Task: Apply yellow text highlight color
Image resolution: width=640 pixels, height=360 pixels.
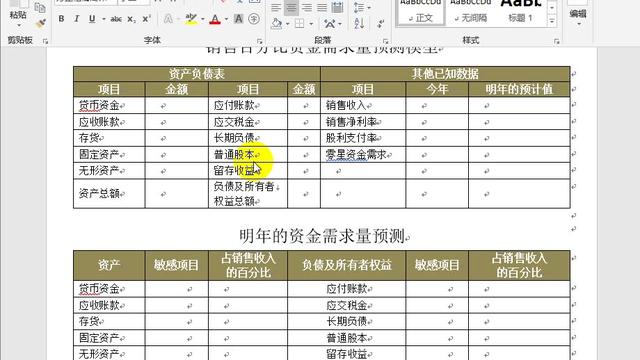Action: pos(191,19)
